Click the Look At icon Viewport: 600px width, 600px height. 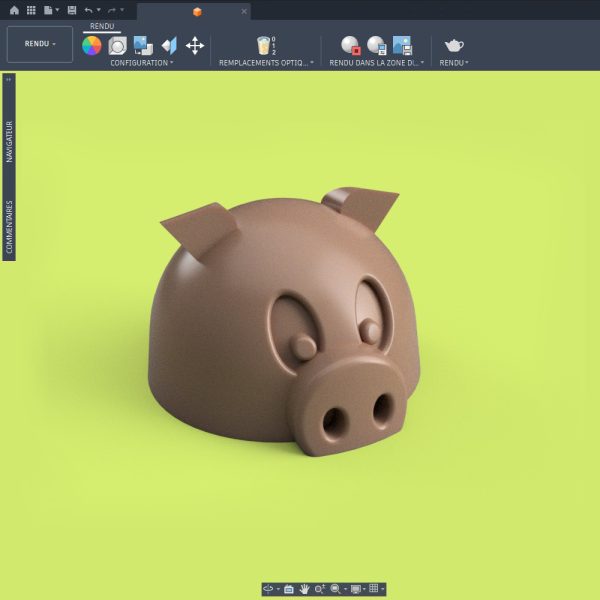click(x=289, y=589)
